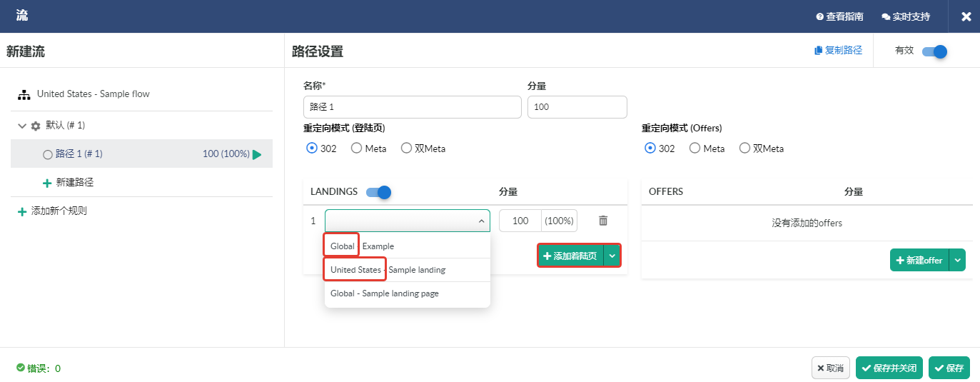
Task: Choose Global - Sample landing page option
Action: [408, 293]
